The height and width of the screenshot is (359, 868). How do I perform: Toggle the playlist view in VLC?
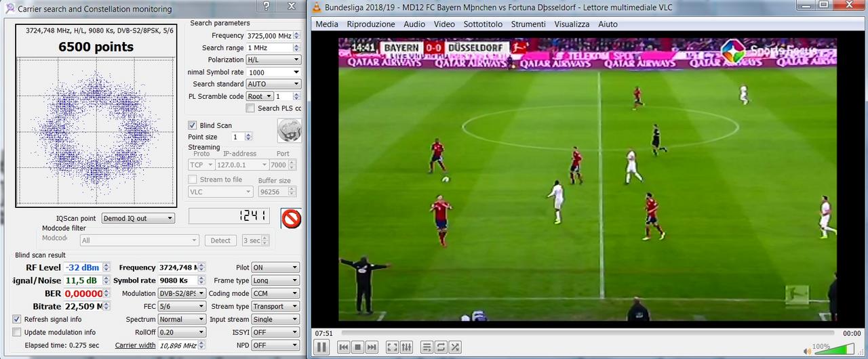[427, 347]
